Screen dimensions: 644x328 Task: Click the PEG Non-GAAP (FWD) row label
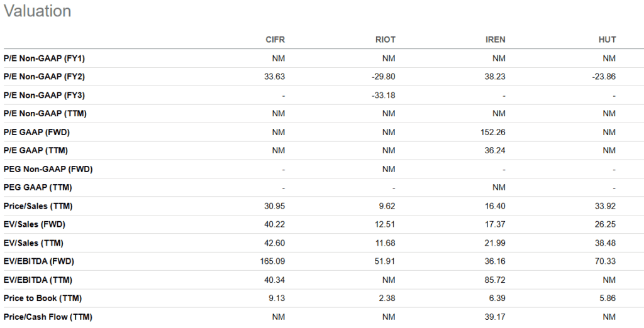point(48,169)
